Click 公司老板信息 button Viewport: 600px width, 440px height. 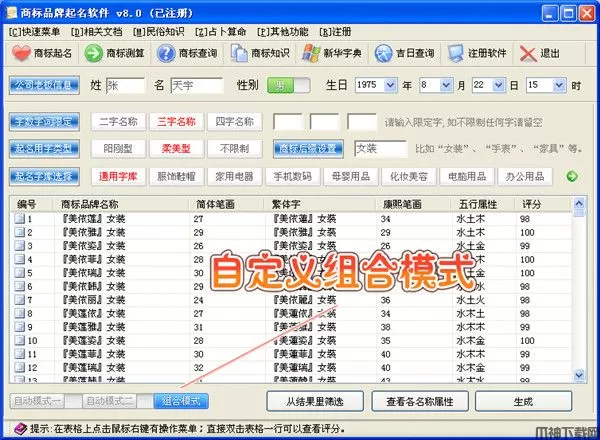click(44, 85)
